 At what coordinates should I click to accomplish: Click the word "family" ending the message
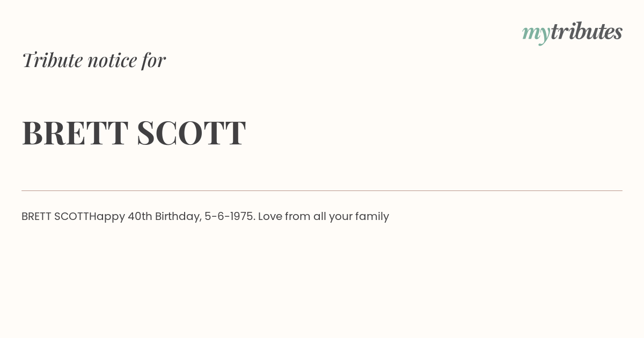pos(372,217)
